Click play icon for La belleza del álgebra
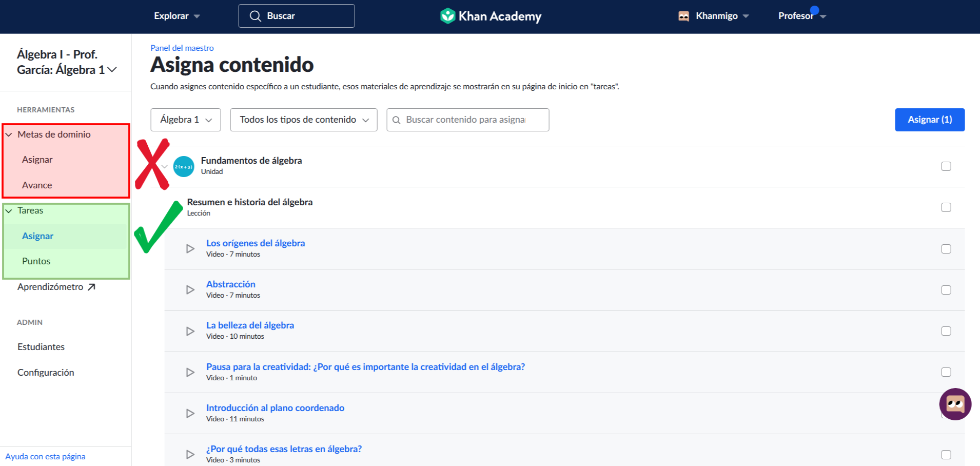 coord(190,331)
